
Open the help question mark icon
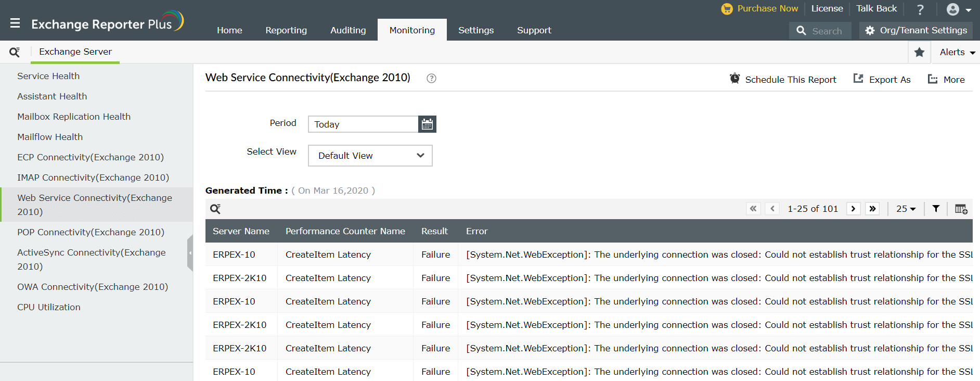point(920,9)
